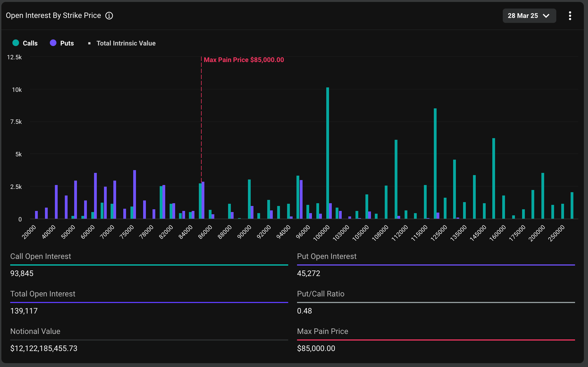Click the tallest call bar at 100000 strike
The width and height of the screenshot is (588, 367).
pyautogui.click(x=328, y=153)
